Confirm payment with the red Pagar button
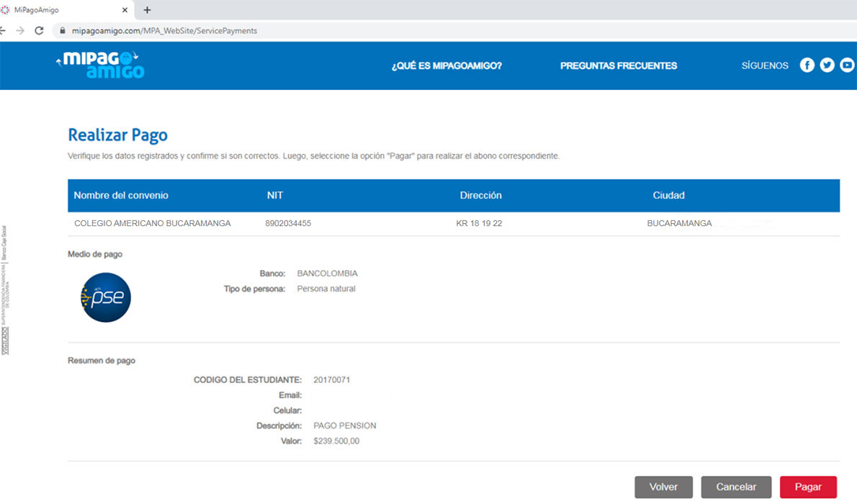The height and width of the screenshot is (504, 857). pos(808,487)
